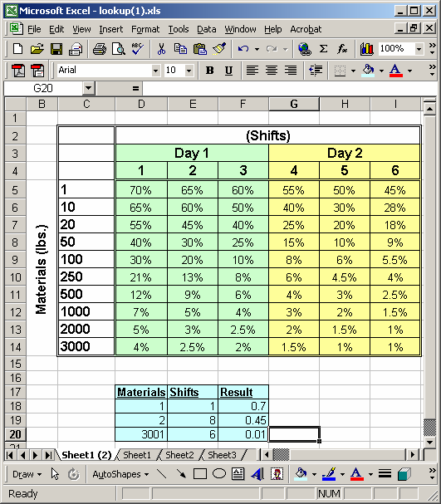
Task: Cut selection with the scissors icon
Action: (161, 49)
